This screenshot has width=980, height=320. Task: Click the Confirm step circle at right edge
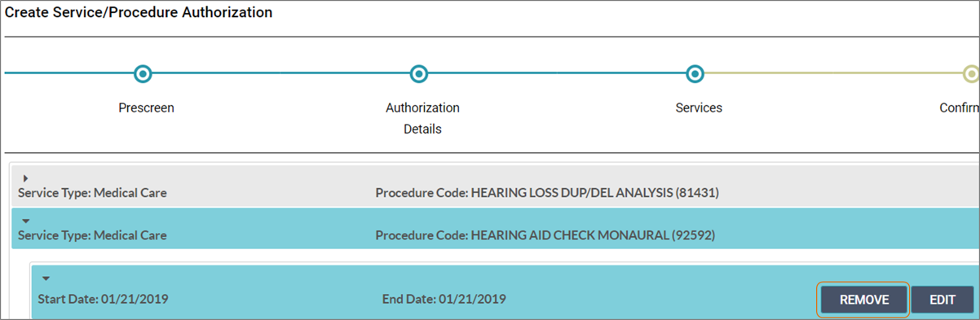pos(971,74)
